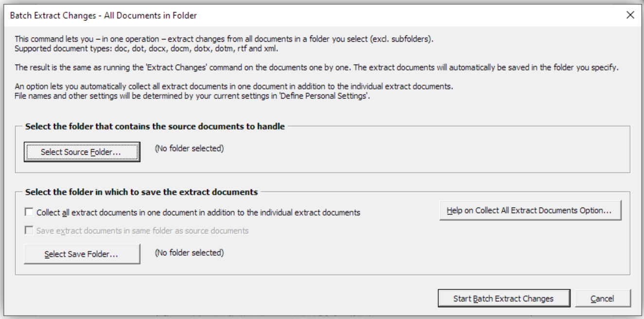The height and width of the screenshot is (319, 644).
Task: Tick the Collect all extract documents checkbox box
Action: (x=29, y=213)
